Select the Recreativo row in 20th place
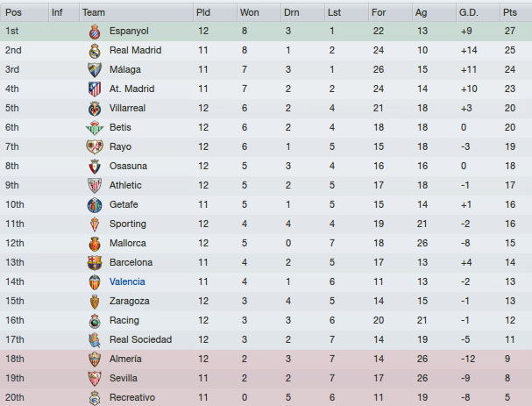Screen dimensions: 532x406 click(x=266, y=397)
